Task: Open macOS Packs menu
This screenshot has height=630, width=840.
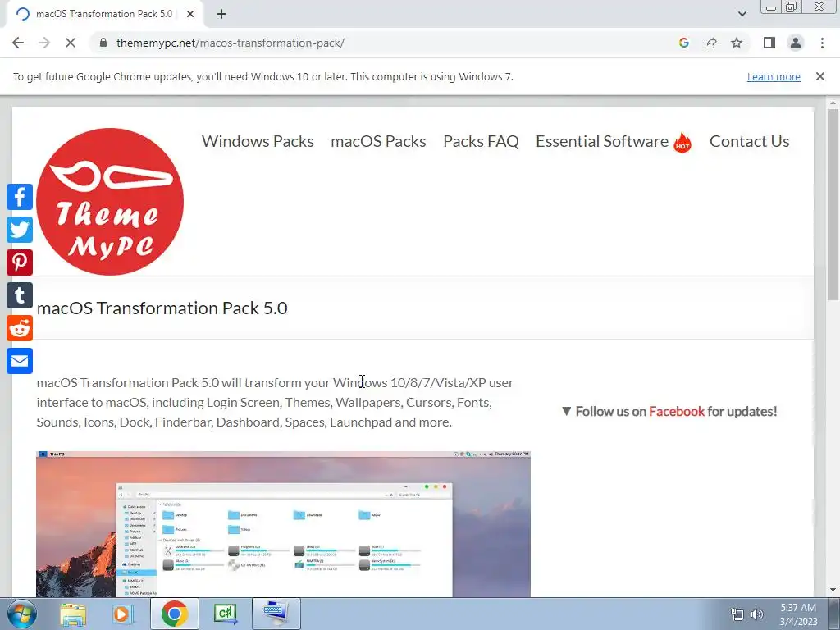Action: (378, 141)
